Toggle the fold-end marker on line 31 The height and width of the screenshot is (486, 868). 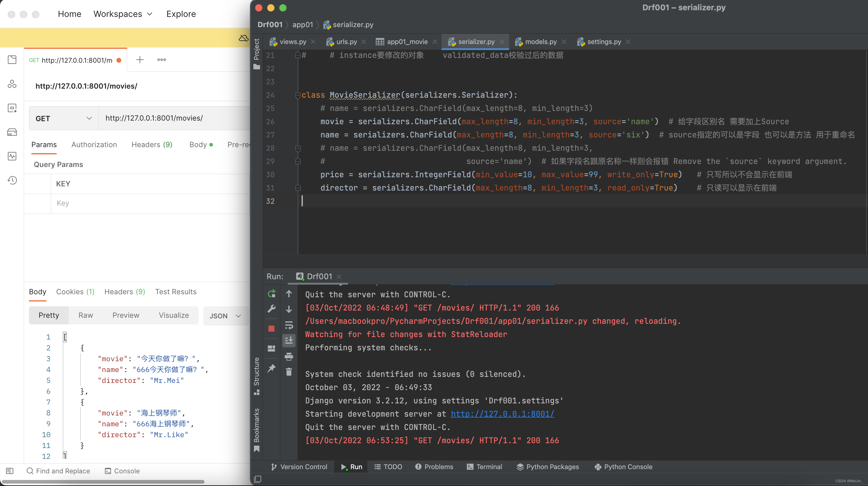click(298, 188)
